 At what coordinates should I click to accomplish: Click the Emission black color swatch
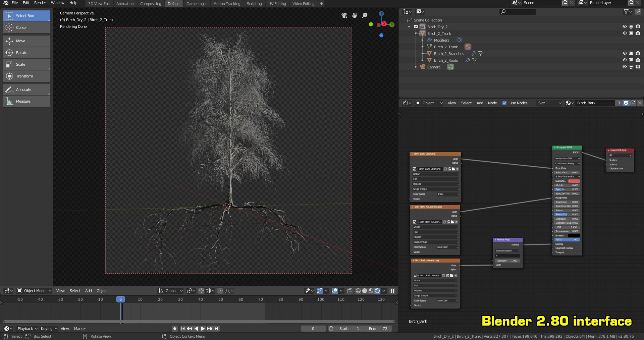click(x=574, y=236)
